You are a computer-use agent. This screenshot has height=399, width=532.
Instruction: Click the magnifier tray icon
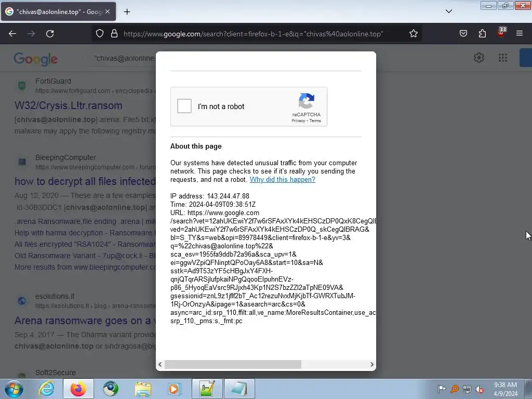coord(455,389)
